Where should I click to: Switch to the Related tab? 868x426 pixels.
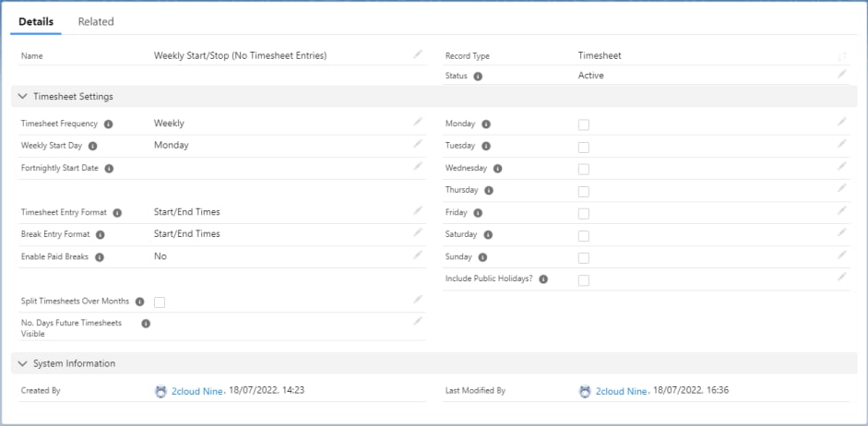coord(96,22)
